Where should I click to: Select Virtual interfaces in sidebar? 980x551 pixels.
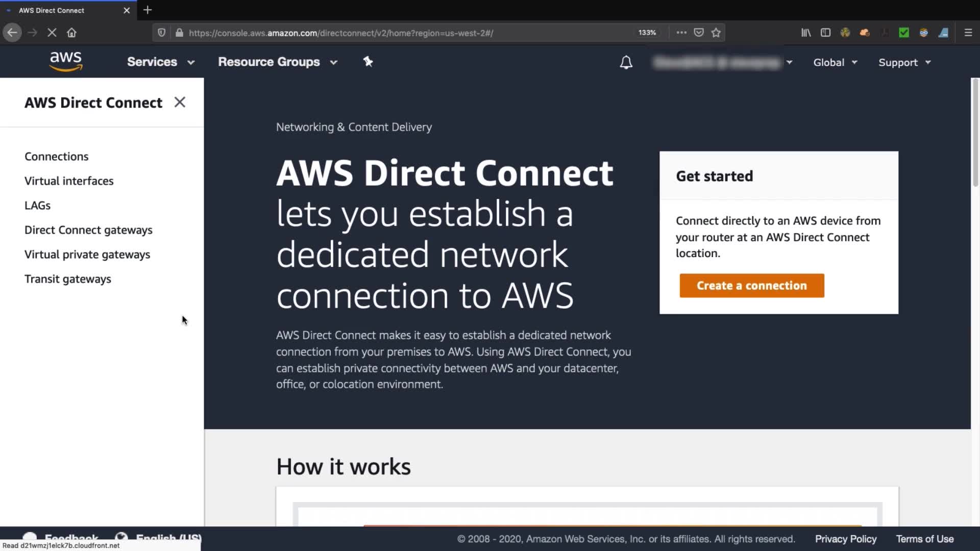69,181
